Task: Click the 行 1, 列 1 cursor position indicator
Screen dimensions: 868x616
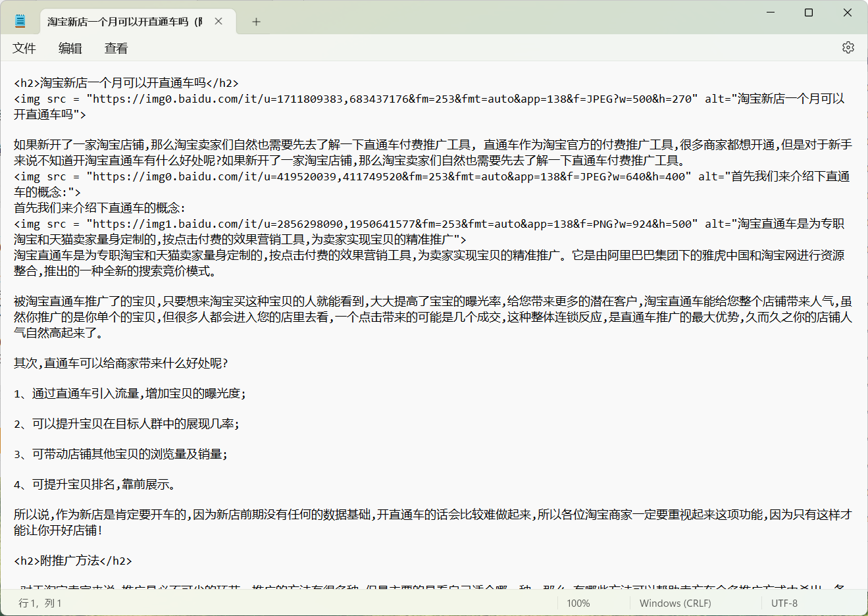Action: click(40, 603)
